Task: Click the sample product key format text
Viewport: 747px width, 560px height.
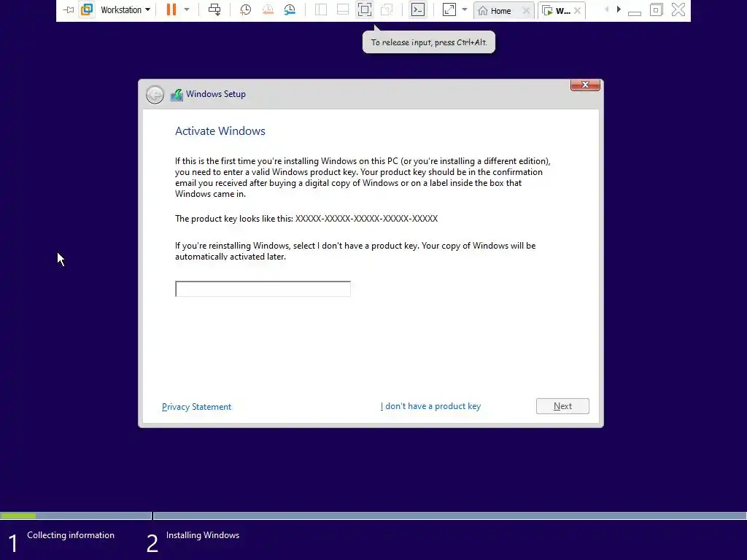Action: (366, 219)
